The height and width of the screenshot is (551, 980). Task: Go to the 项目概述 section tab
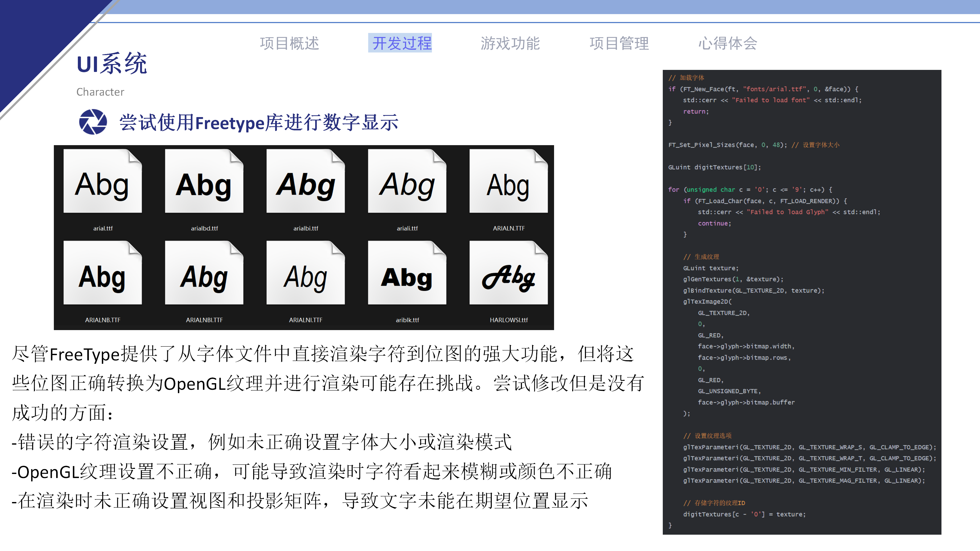click(289, 43)
